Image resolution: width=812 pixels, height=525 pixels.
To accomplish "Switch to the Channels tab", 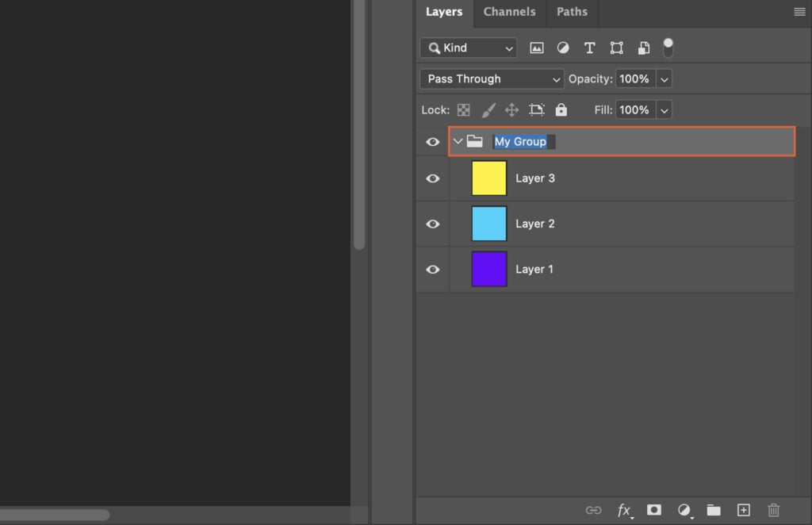I will pos(509,12).
